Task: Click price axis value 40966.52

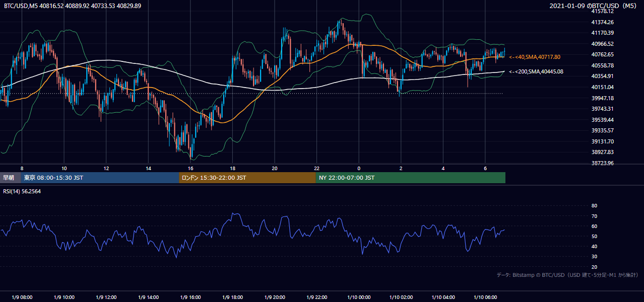Action: (602, 44)
